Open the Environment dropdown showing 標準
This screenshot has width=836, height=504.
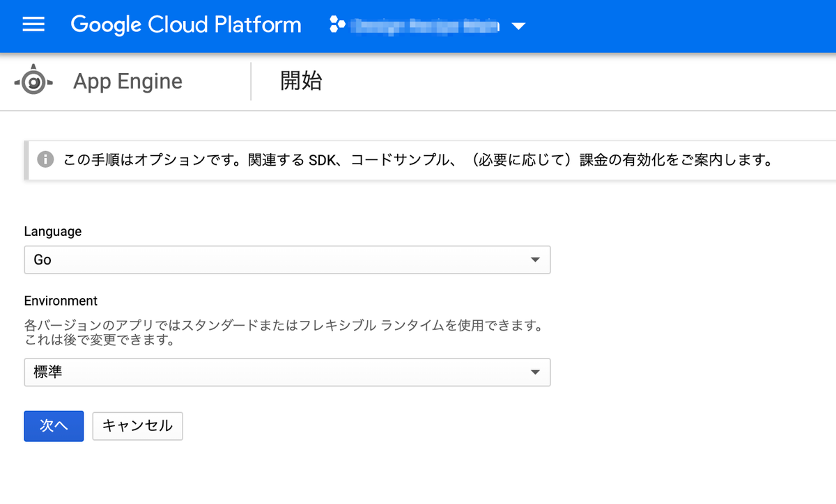pos(287,372)
